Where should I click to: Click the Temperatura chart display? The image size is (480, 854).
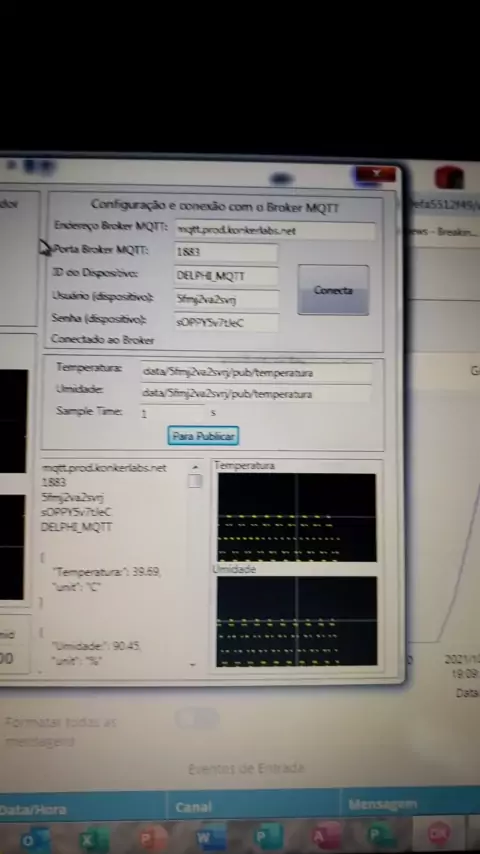[297, 517]
